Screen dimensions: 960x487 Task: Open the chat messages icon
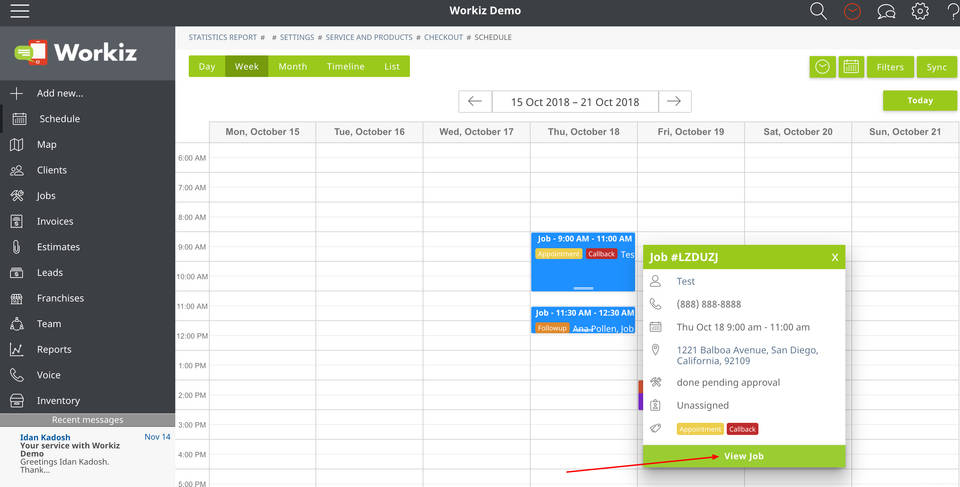click(x=886, y=11)
